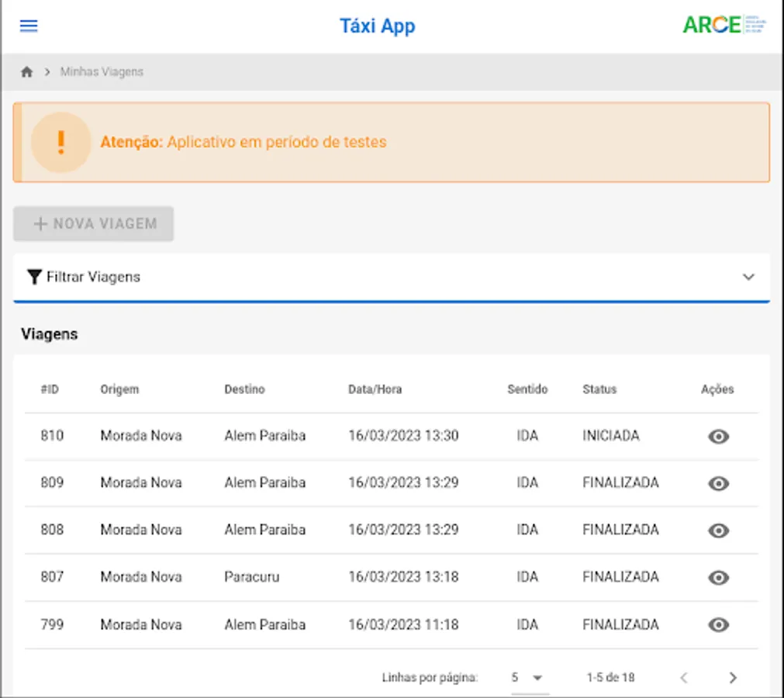The height and width of the screenshot is (698, 784).
Task: Click the Atenção test period message
Action: (243, 142)
